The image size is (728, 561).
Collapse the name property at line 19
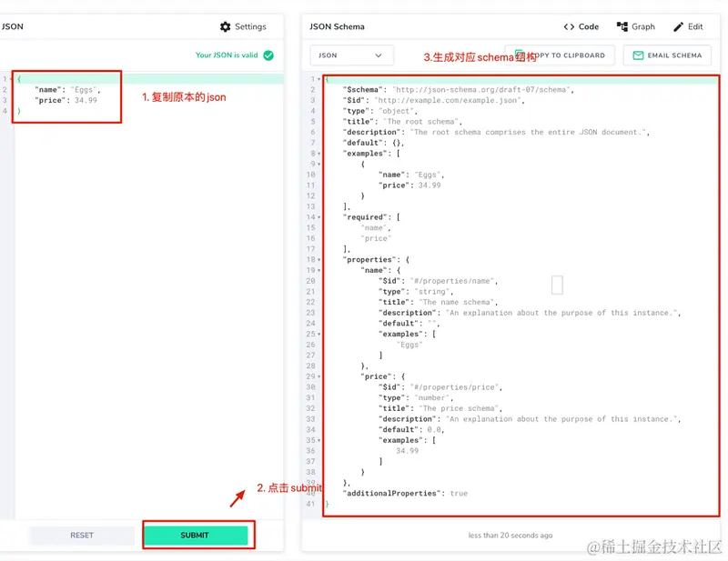pos(319,271)
